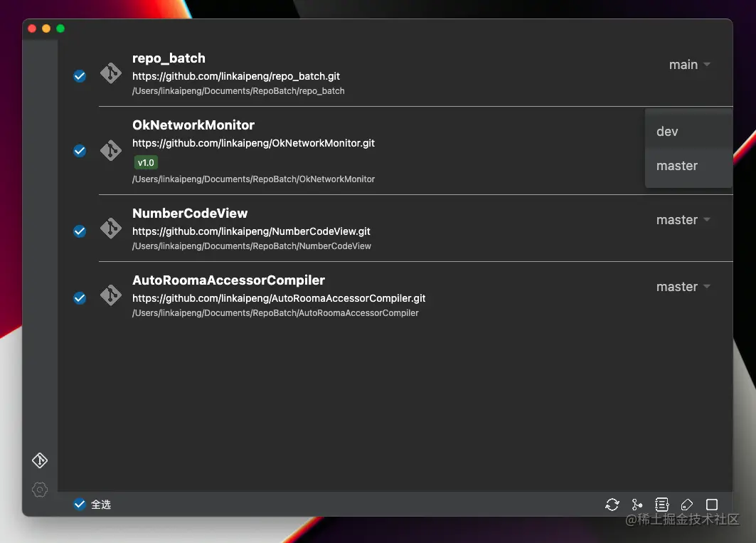Click the git icon for NumberCodeView

[110, 228]
